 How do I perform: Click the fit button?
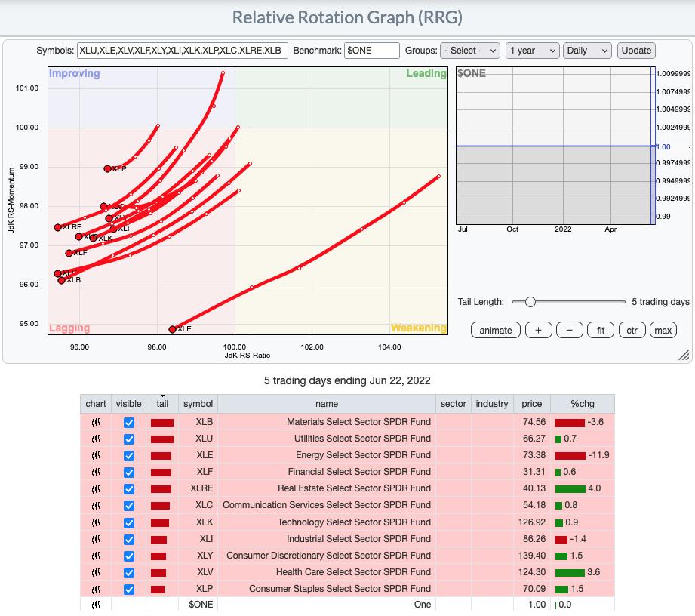(x=601, y=331)
